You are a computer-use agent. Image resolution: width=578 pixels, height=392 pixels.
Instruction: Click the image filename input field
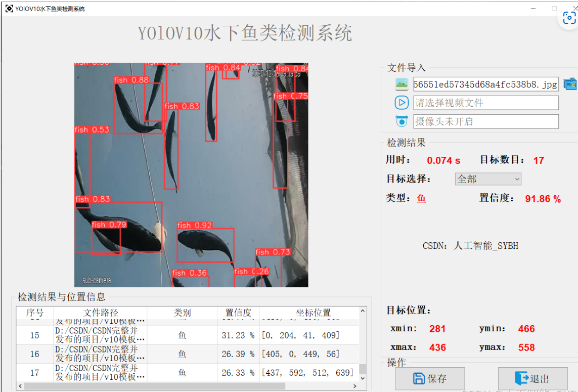coord(485,84)
